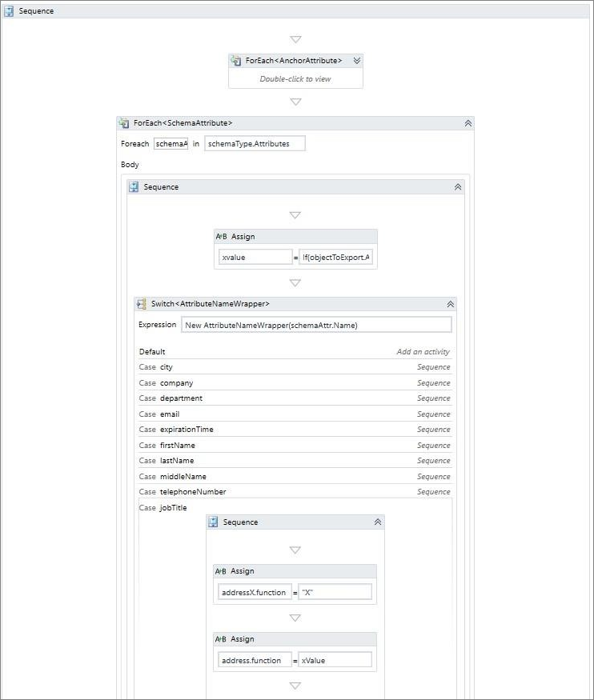Collapse the Switch<AttributeNameWrapper> activity
The width and height of the screenshot is (594, 700).
tap(451, 304)
